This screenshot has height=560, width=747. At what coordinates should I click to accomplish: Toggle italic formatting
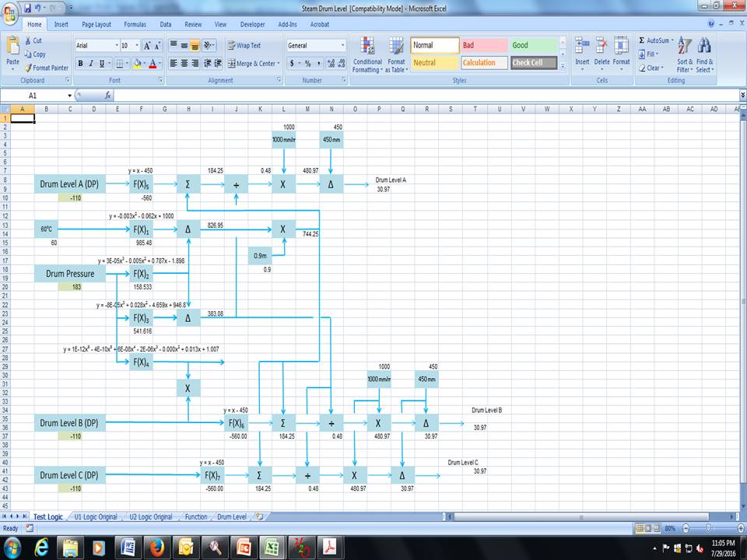click(x=90, y=62)
